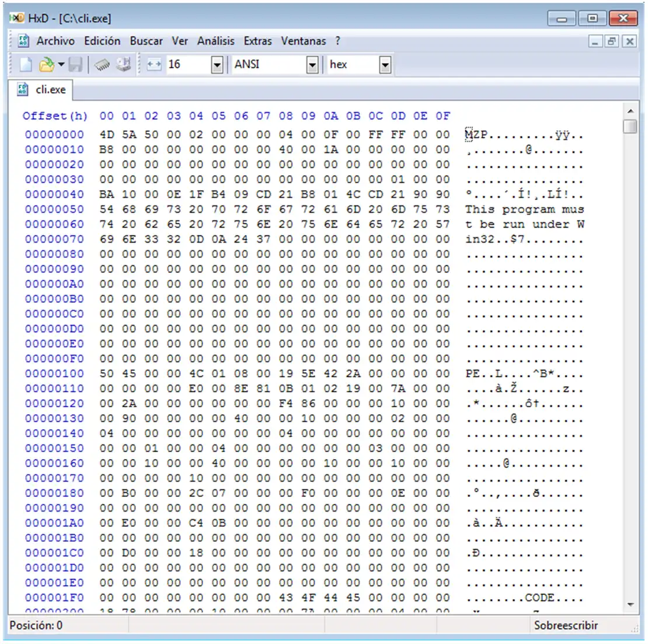This screenshot has width=648, height=644.
Task: Click the 'Offset(h)' column header
Action: point(55,116)
